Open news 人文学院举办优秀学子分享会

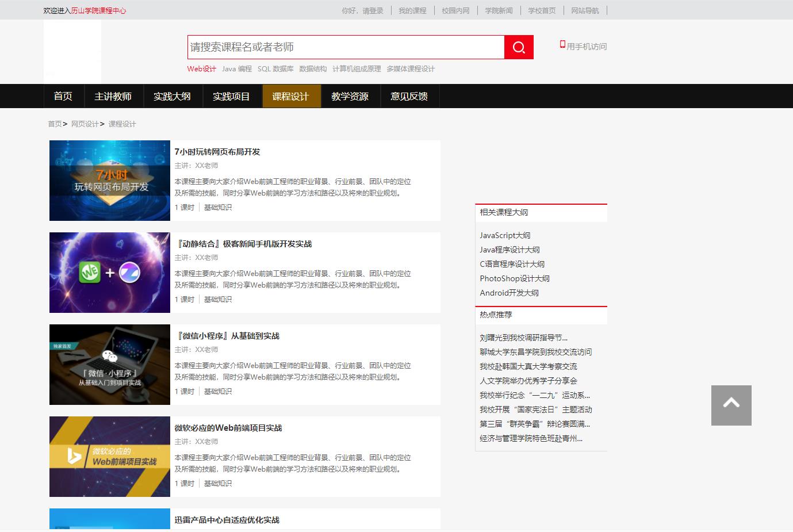pyautogui.click(x=528, y=381)
